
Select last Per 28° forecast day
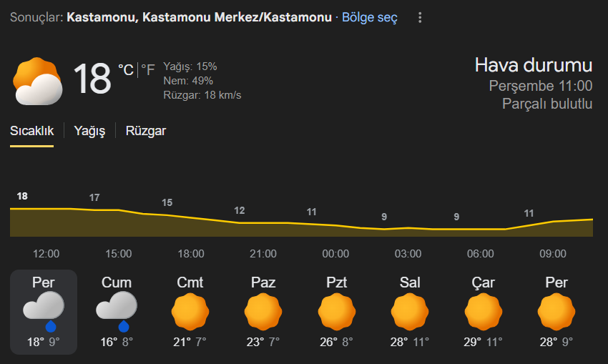point(556,312)
